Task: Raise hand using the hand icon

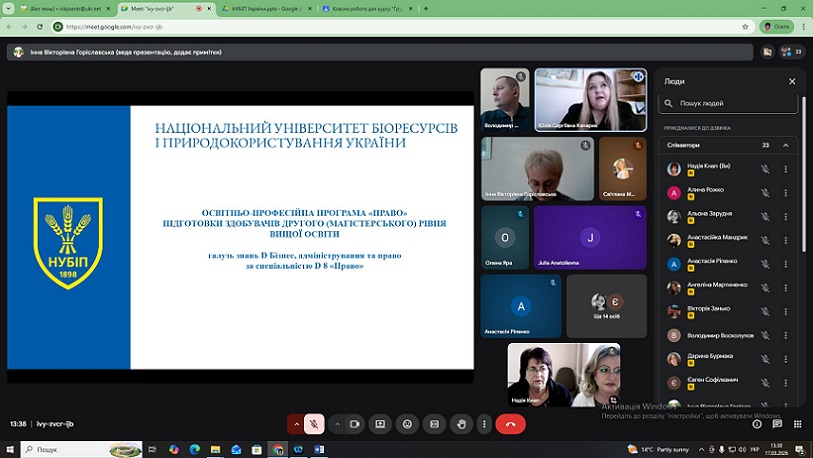Action: (461, 424)
